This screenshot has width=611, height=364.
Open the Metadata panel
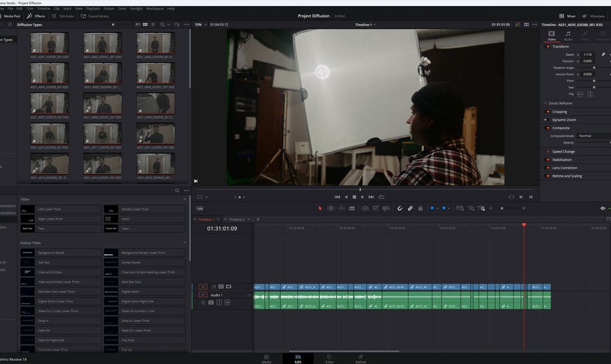coord(593,16)
